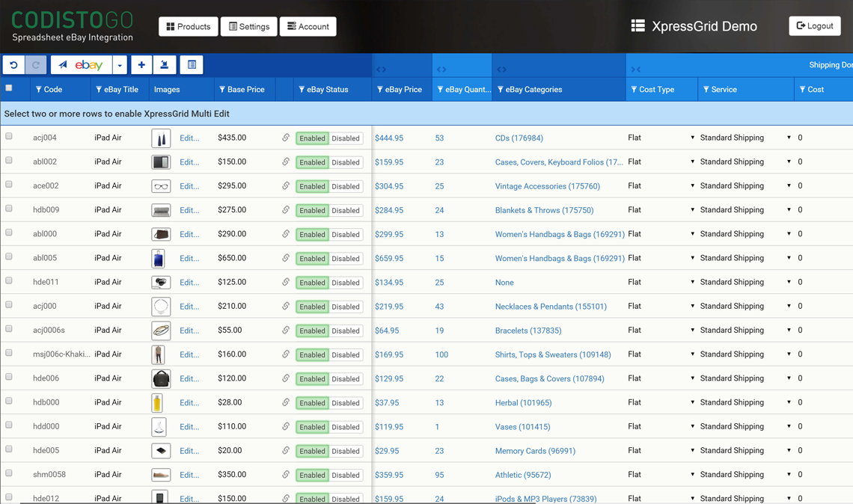The width and height of the screenshot is (853, 504).
Task: Open Women's Handbags category link for abl000
Action: click(x=560, y=234)
